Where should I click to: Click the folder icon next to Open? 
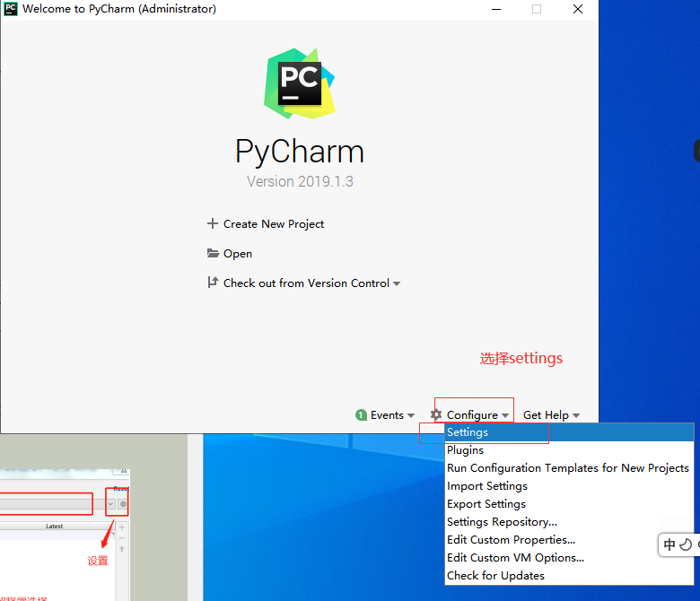click(213, 253)
